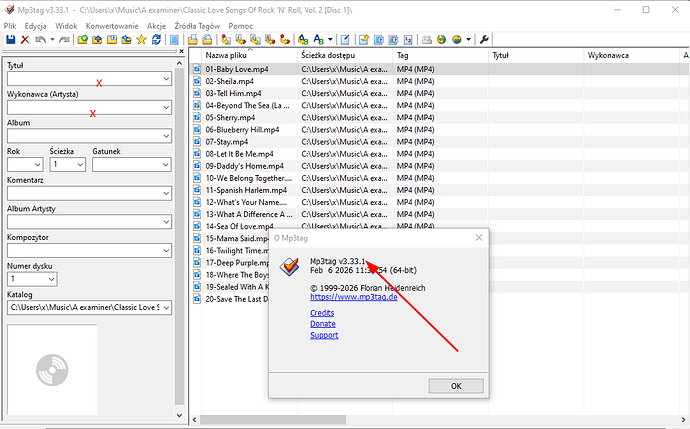This screenshot has width=690, height=429.
Task: Sort by the Ścieżka dostępu column header
Action: tap(345, 55)
